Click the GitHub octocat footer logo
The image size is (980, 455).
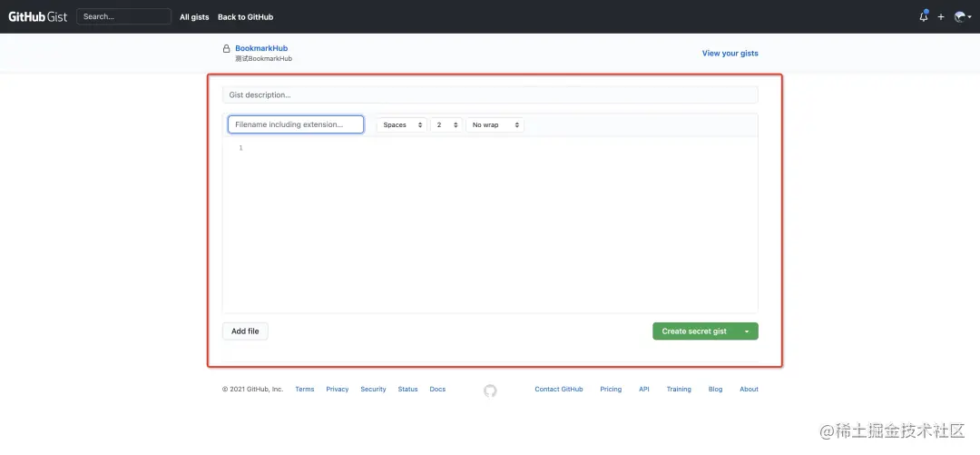[x=490, y=391]
